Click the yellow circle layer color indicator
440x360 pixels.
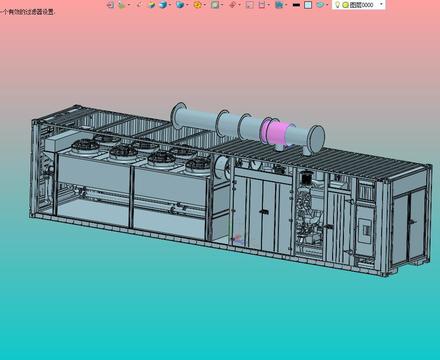tap(345, 5)
